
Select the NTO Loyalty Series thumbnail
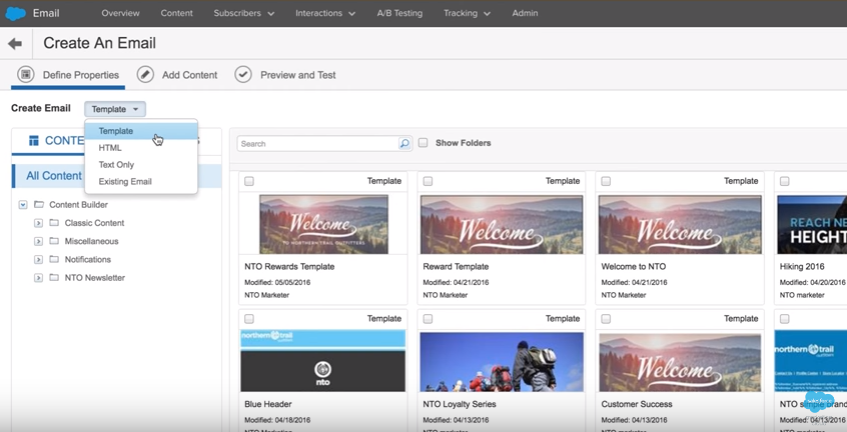click(x=502, y=362)
